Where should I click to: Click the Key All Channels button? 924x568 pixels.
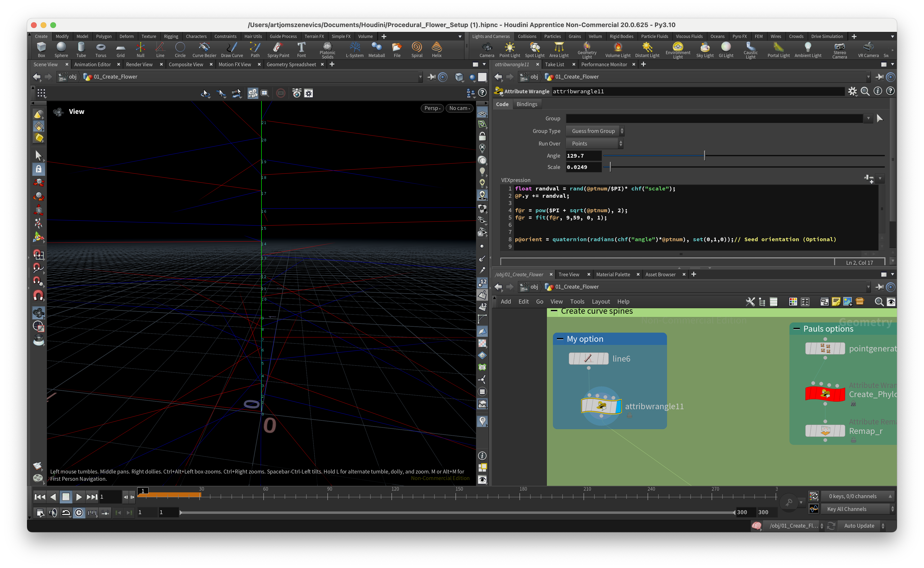click(x=847, y=509)
